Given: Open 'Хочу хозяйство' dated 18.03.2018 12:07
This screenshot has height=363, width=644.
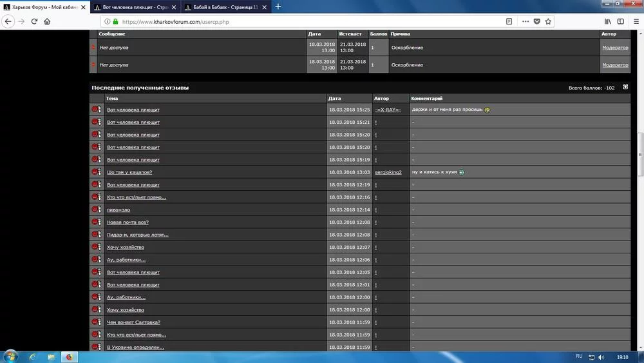Looking at the screenshot, I should pos(126,248).
